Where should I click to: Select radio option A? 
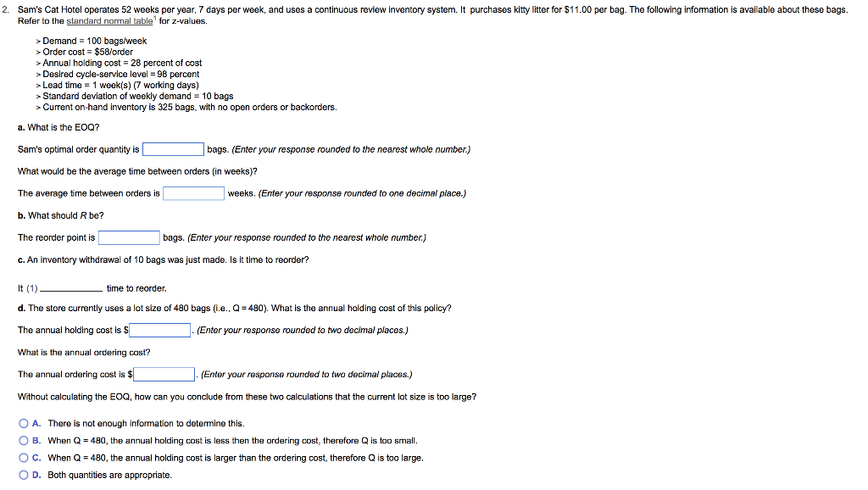pos(23,423)
